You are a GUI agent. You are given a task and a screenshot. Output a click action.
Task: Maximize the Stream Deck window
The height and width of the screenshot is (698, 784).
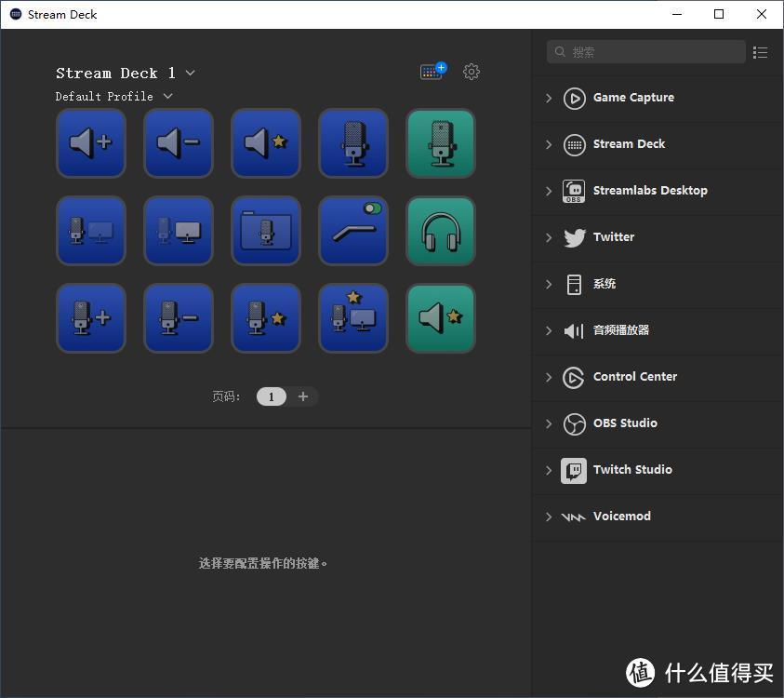pos(719,14)
